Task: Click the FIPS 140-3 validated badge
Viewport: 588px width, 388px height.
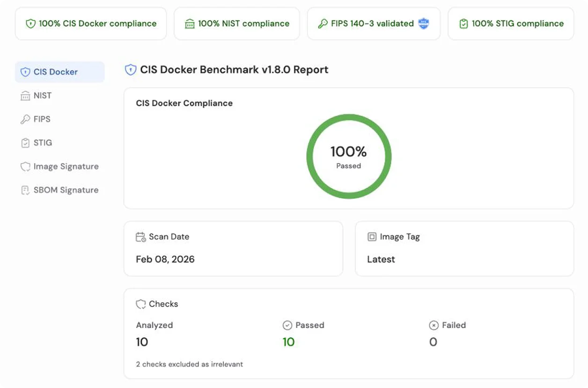Action: pyautogui.click(x=374, y=23)
